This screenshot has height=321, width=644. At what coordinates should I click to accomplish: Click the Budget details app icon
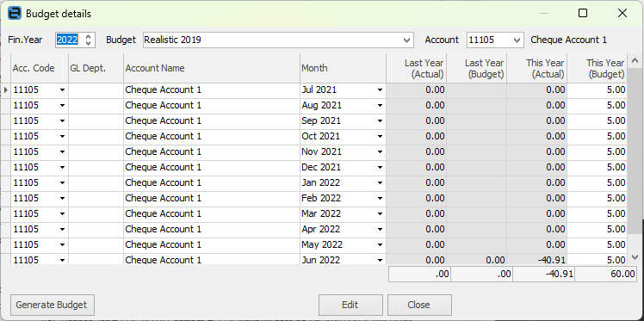[15, 14]
